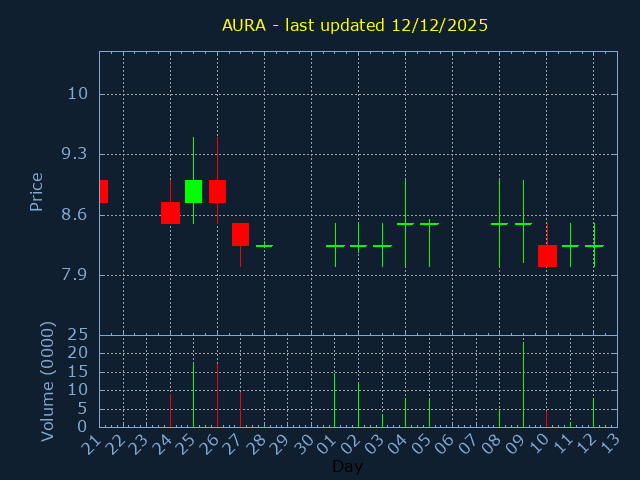Click the green doji candle for day 03
The width and height of the screenshot is (640, 480).
[382, 246]
